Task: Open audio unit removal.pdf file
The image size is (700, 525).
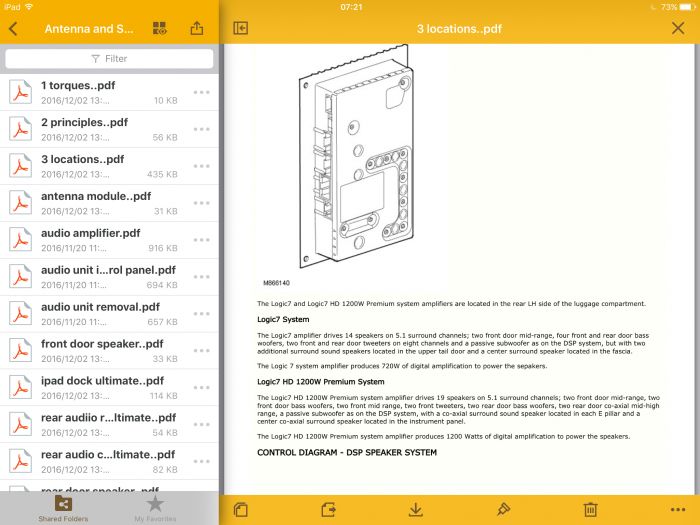Action: coord(109,314)
